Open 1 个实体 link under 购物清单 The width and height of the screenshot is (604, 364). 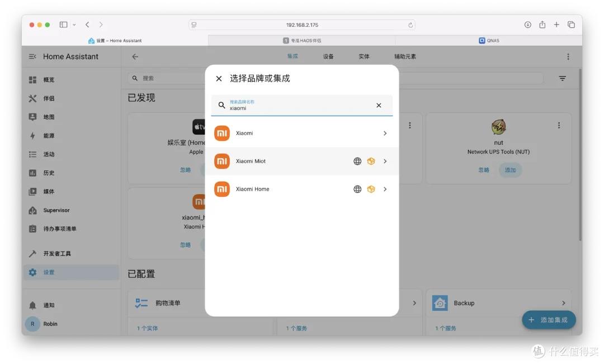148,328
